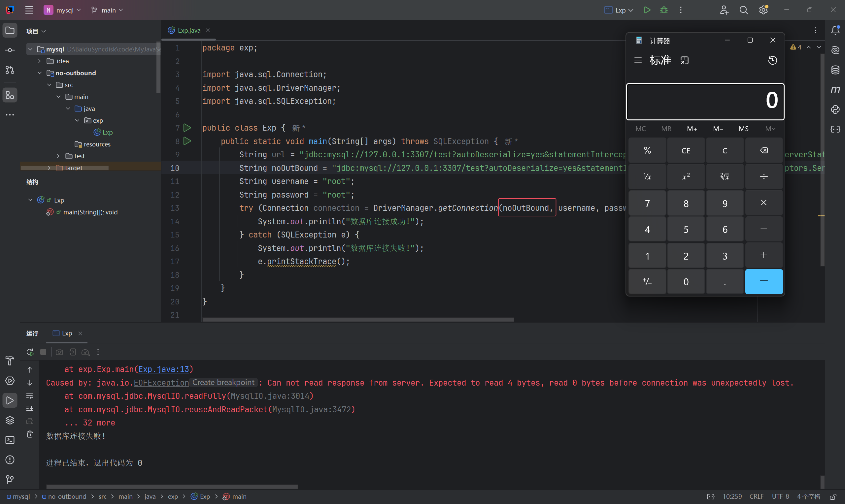Open the main hamburger menu
Screen dimensions: 845x504
click(x=29, y=10)
